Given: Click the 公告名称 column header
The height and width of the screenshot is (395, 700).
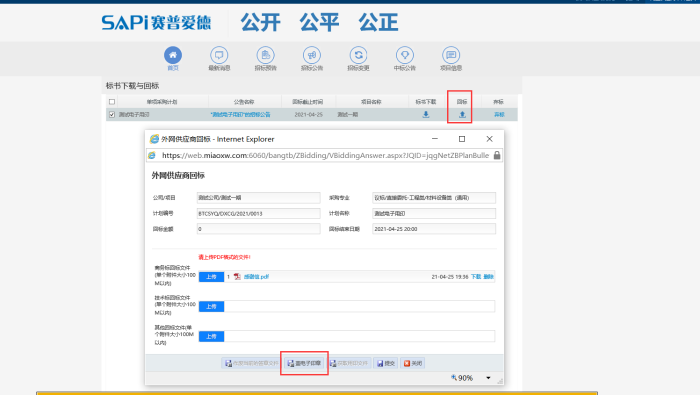Looking at the screenshot, I should [244, 102].
